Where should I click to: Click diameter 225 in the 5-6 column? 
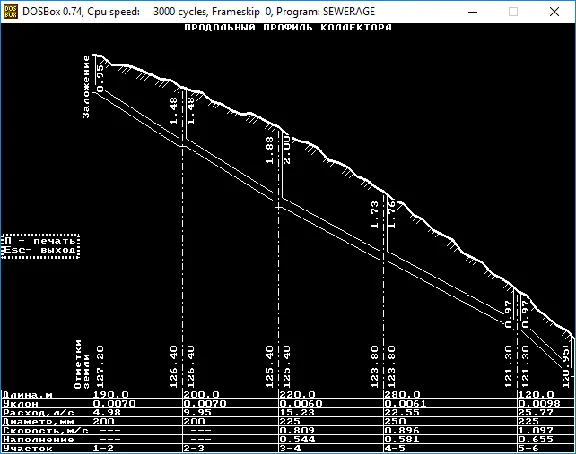click(x=529, y=421)
